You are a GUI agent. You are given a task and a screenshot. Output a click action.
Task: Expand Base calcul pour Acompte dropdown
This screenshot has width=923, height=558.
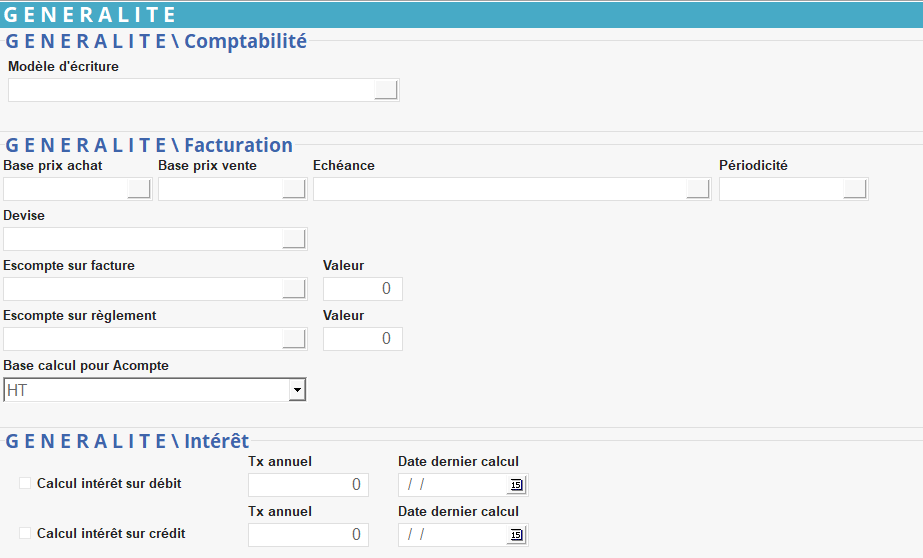tap(297, 390)
